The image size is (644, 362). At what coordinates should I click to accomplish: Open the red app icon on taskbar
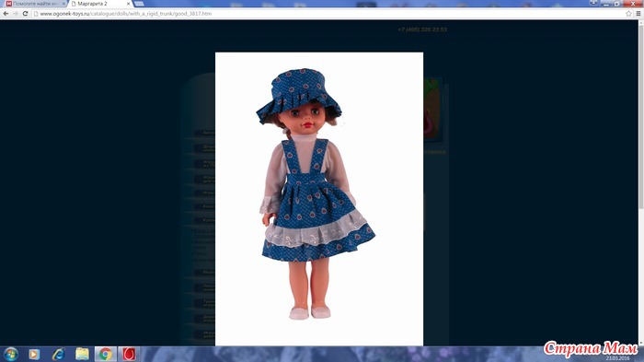click(129, 355)
